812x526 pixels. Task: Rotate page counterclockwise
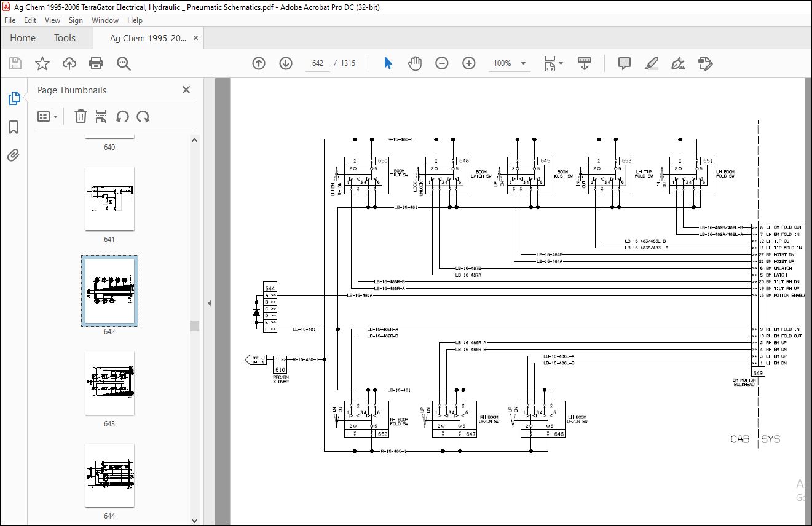coord(122,116)
